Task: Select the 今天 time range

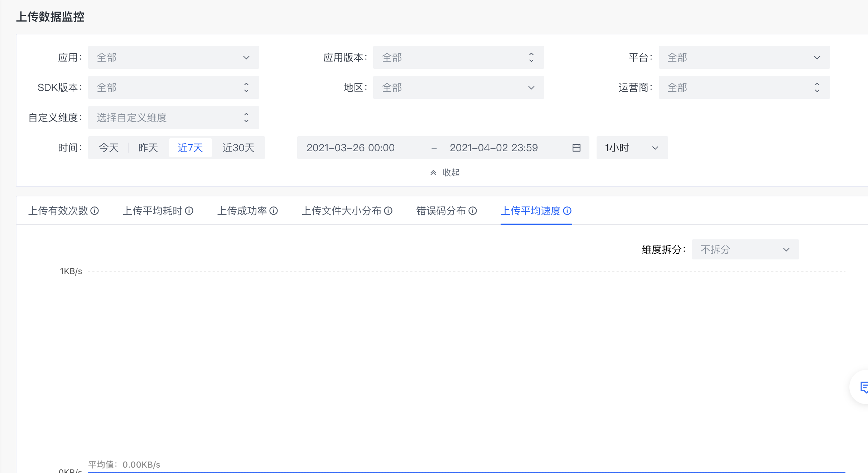Action: click(109, 148)
